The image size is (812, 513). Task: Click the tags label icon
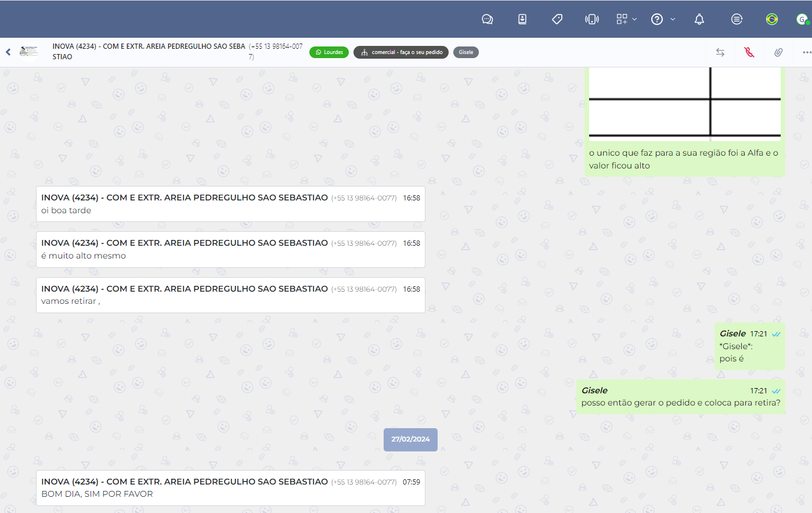tap(557, 19)
